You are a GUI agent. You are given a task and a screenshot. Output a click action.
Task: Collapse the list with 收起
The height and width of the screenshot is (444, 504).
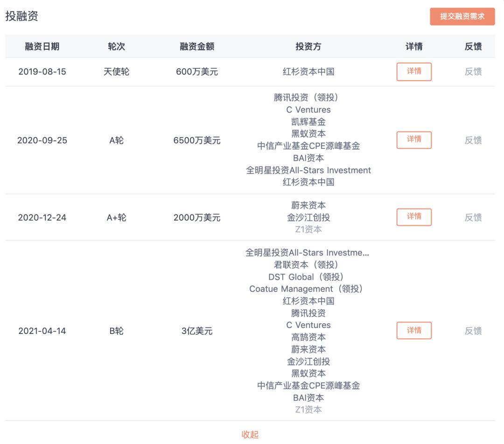(250, 435)
